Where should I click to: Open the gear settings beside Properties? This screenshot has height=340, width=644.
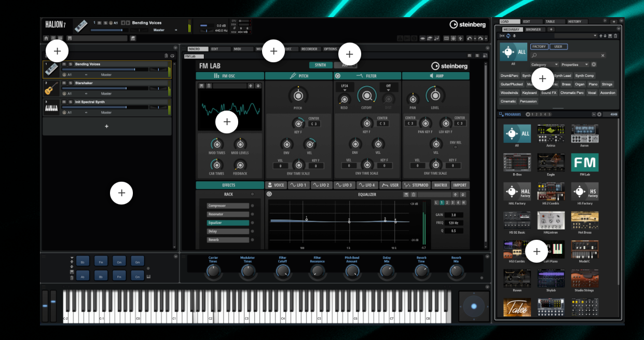click(x=594, y=65)
